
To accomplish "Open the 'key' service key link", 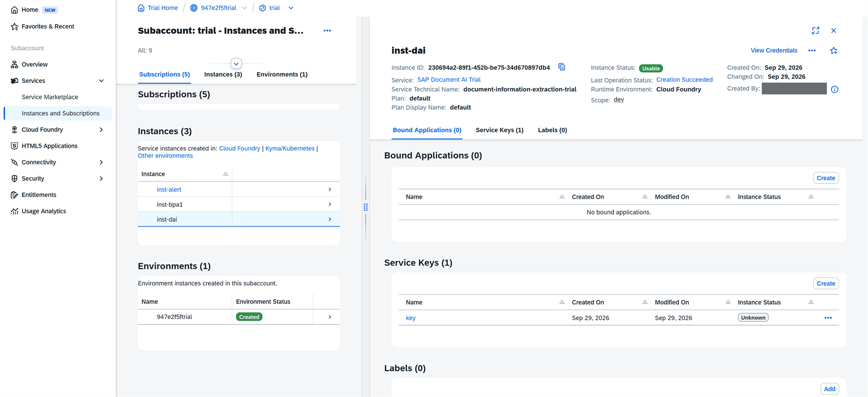I will 411,318.
